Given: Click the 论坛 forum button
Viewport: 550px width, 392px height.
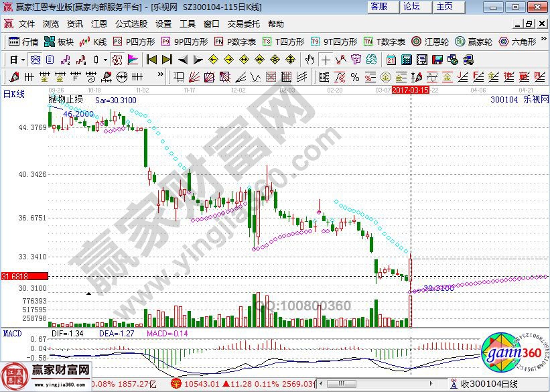Looking at the screenshot, I should click(411, 7).
